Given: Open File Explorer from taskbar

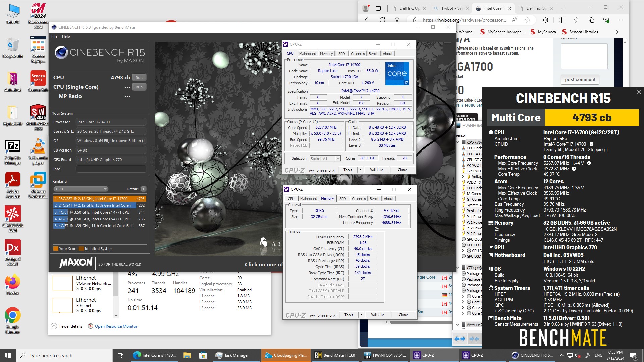Looking at the screenshot, I should (187, 355).
